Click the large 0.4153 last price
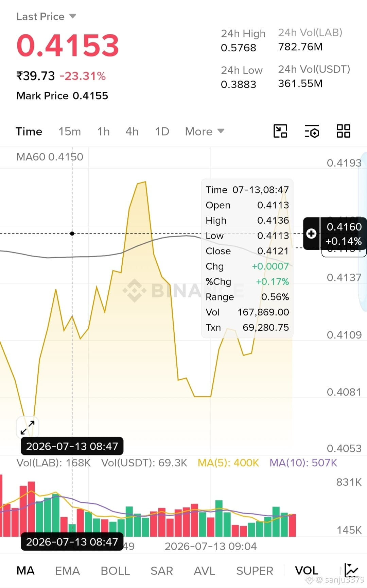The width and height of the screenshot is (367, 588). click(68, 45)
